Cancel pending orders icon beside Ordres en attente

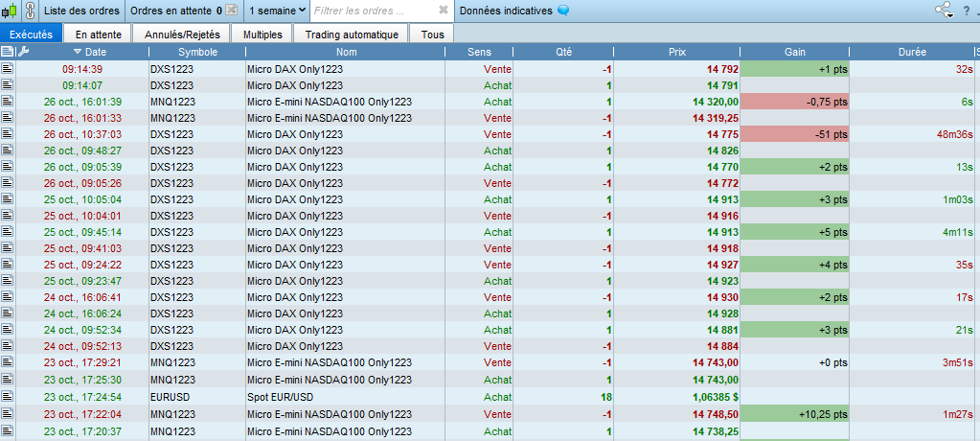[231, 10]
